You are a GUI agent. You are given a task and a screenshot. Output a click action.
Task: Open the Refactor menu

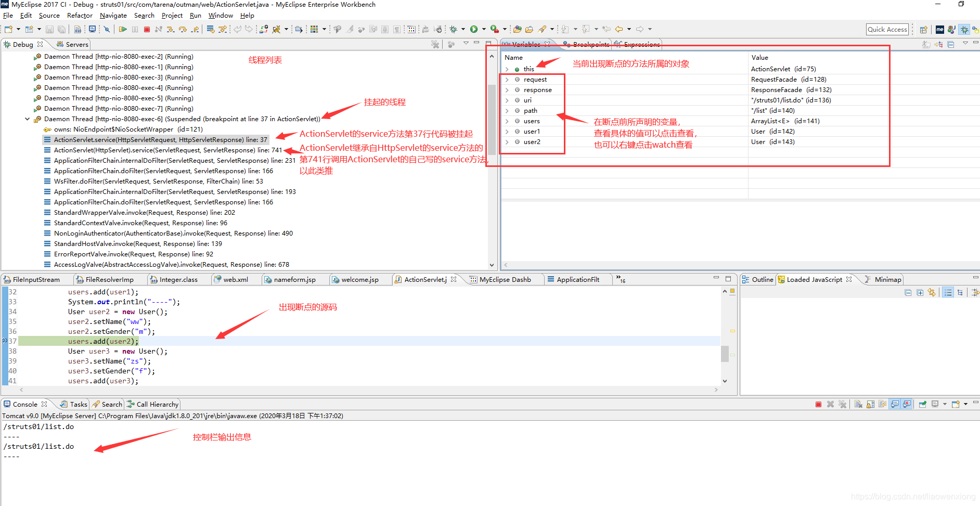80,16
